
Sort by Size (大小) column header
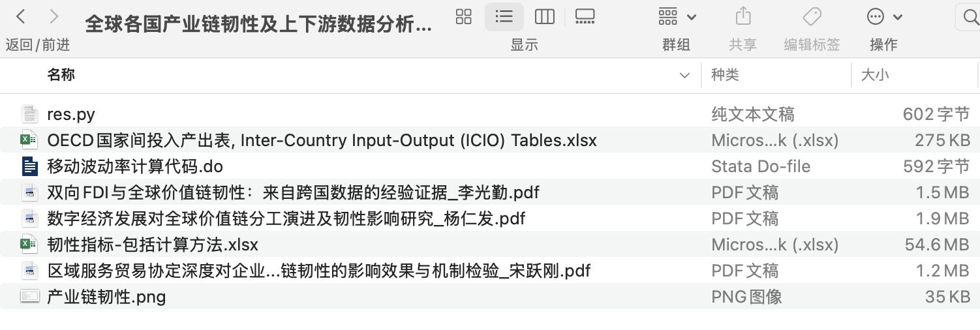[x=874, y=75]
